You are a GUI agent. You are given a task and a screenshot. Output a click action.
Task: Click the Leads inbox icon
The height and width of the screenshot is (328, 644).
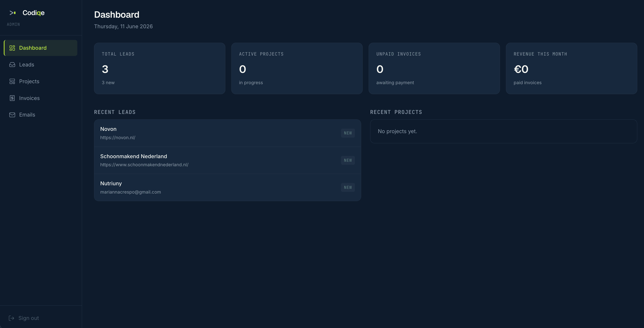pyautogui.click(x=12, y=65)
